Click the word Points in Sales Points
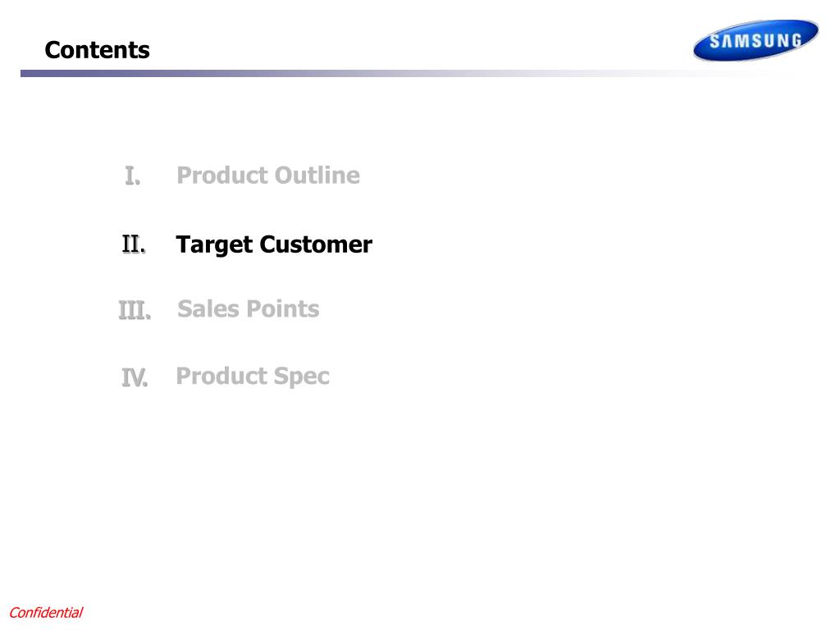This screenshot has width=840, height=630. 282,308
